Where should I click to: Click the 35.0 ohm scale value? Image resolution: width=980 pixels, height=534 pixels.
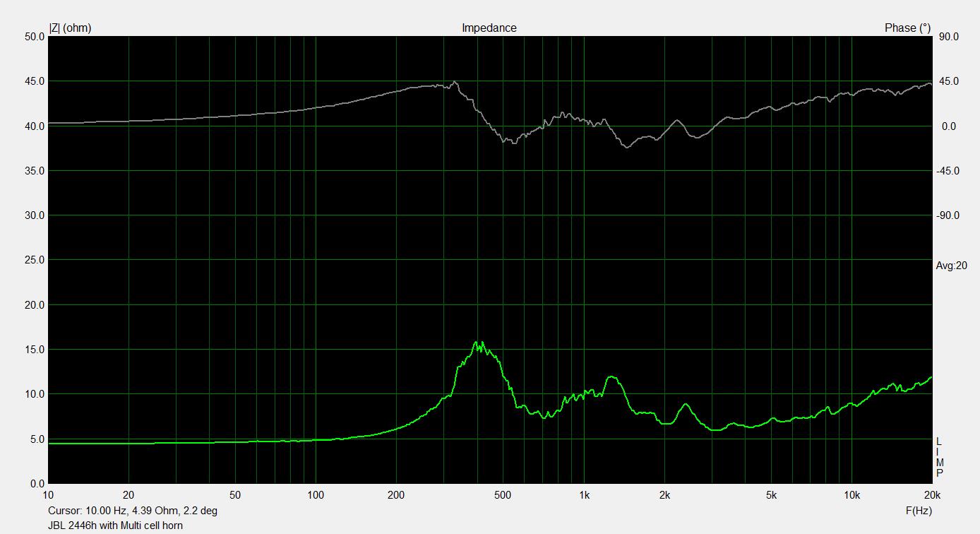(33, 171)
